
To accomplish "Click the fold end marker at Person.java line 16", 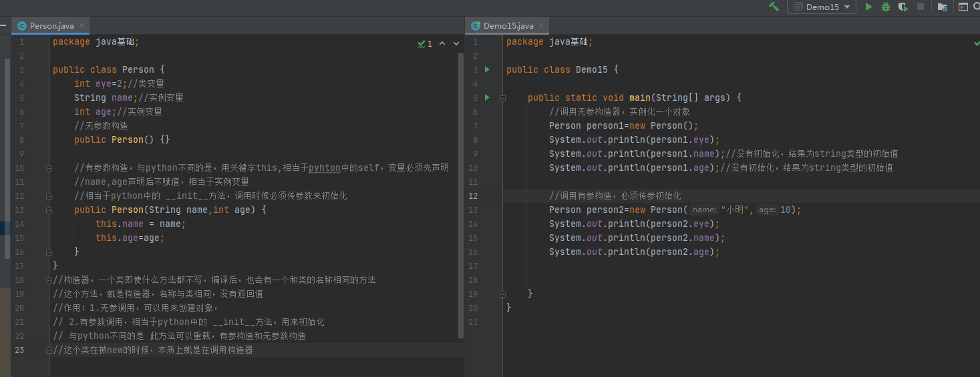I will point(49,252).
